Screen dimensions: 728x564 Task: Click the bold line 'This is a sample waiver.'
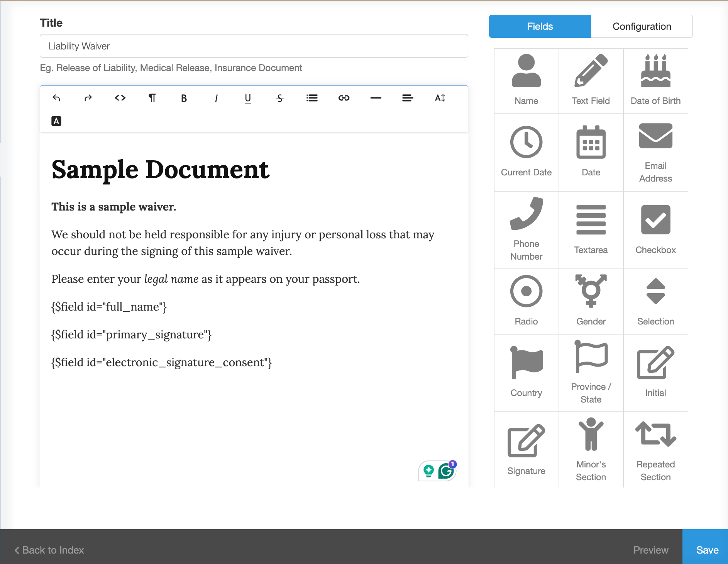point(114,207)
